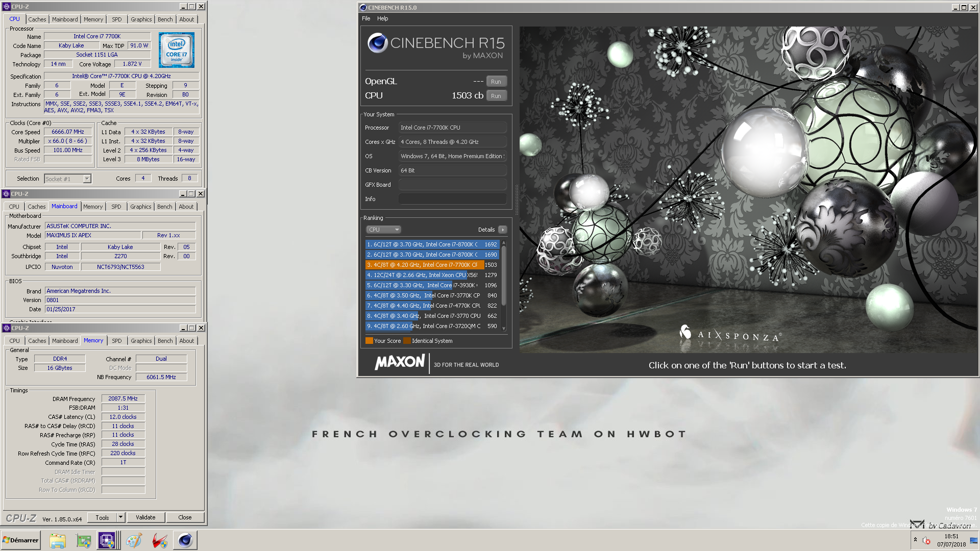Select ranking row i7-3930K 1096
The height and width of the screenshot is (551, 980).
click(x=432, y=285)
